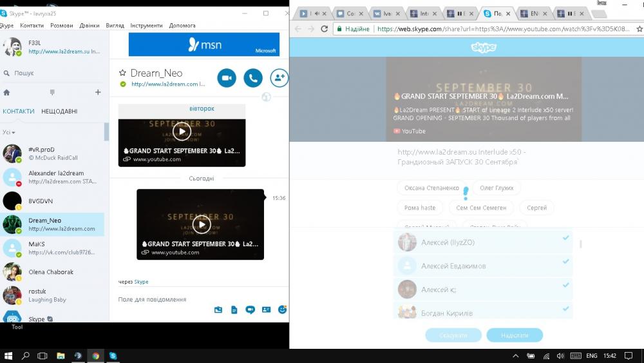Open the Інструменти menu
Image resolution: width=644 pixels, height=363 pixels.
click(146, 26)
